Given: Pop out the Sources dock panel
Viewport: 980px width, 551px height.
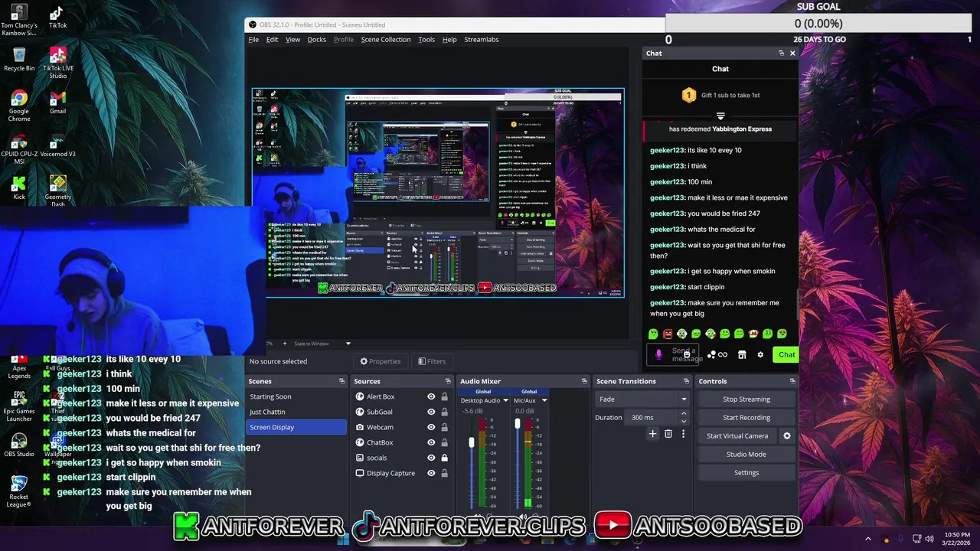Looking at the screenshot, I should click(x=448, y=381).
